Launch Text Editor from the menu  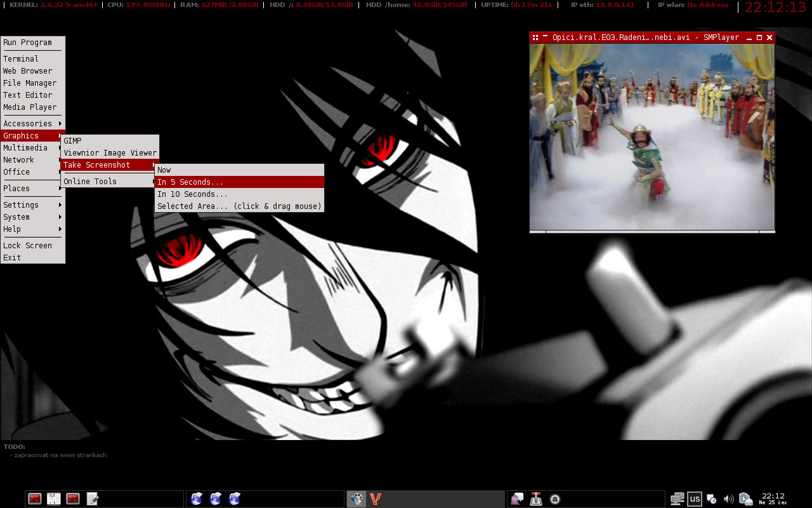[x=33, y=95]
